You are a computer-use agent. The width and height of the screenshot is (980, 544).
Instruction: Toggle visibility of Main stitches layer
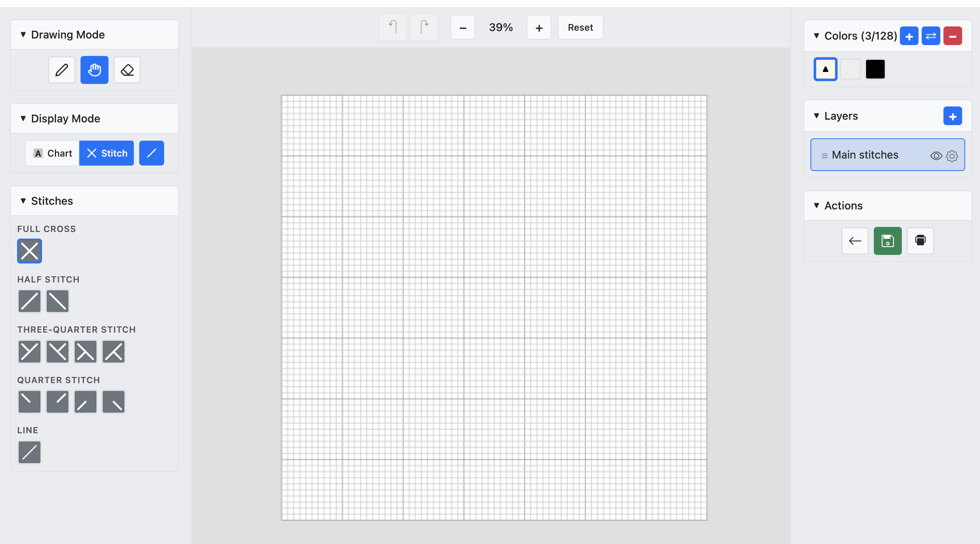(x=936, y=155)
